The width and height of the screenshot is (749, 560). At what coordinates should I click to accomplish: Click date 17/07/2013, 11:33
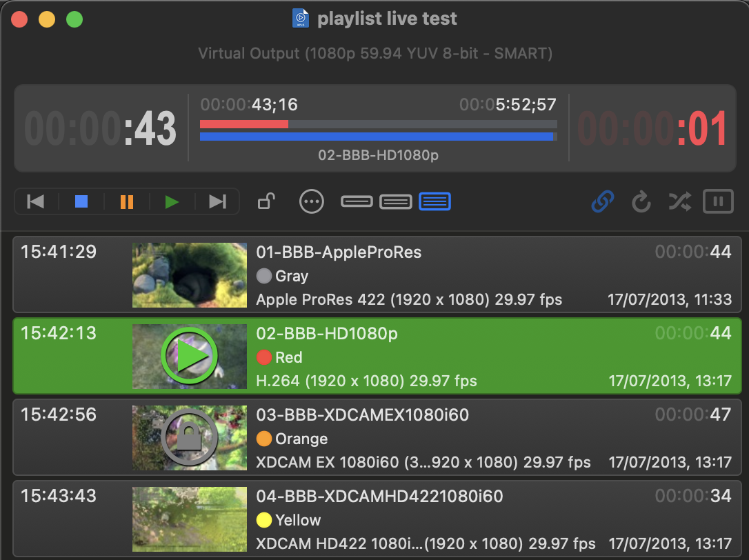click(x=670, y=299)
